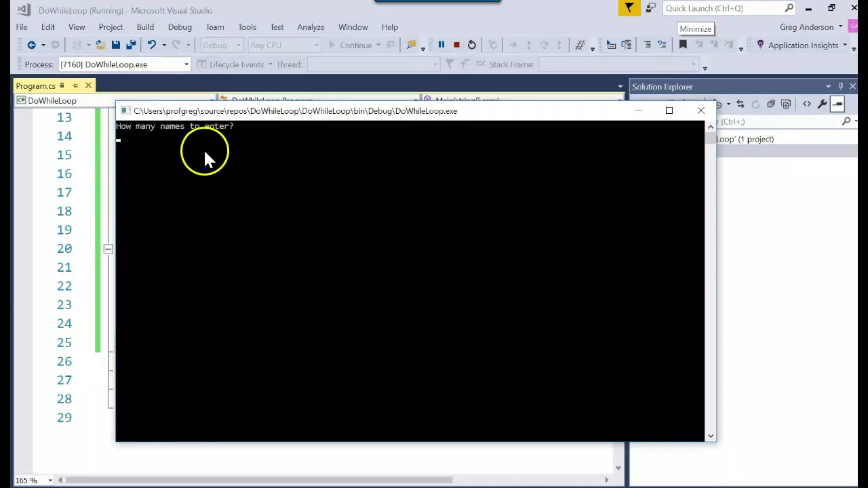The height and width of the screenshot is (488, 868).
Task: Open the Help menu
Action: click(389, 27)
